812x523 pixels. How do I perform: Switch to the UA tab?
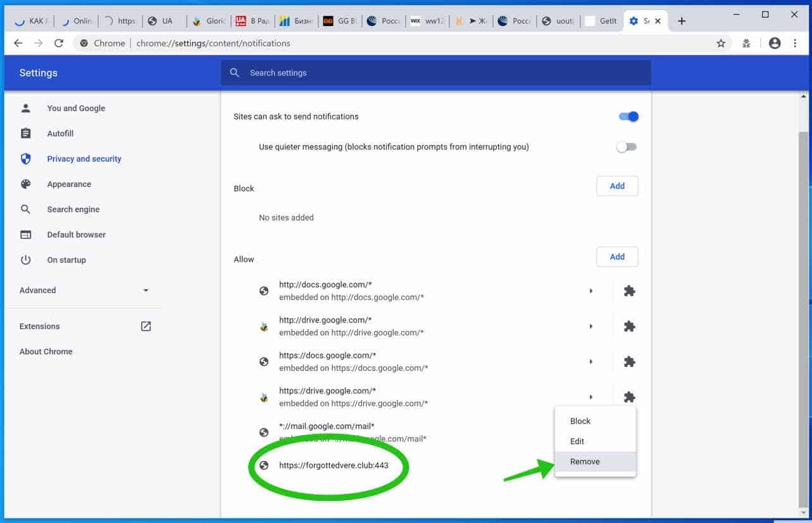[x=165, y=21]
